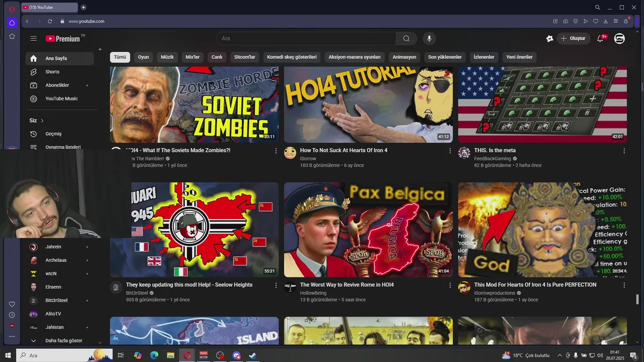The width and height of the screenshot is (644, 362).
Task: Click the YouTube search field 'Ara'
Action: point(306,38)
